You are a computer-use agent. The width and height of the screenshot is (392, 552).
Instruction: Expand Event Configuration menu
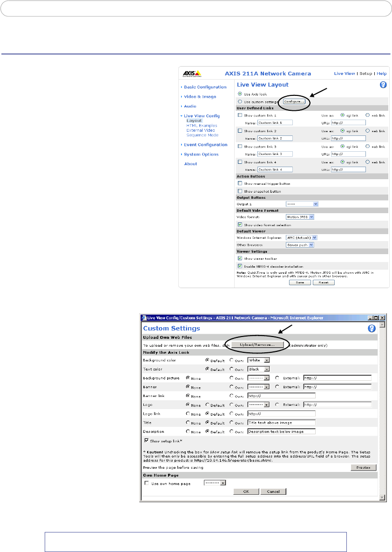pos(205,145)
